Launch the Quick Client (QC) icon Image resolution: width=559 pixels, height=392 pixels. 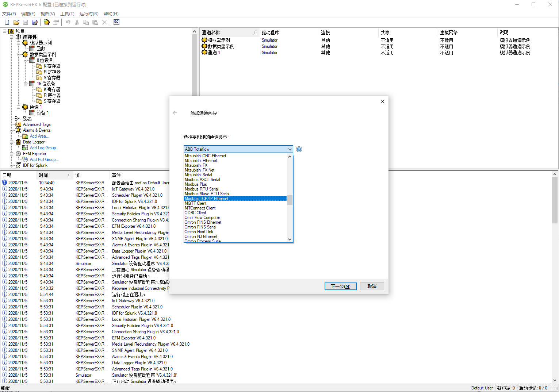116,22
